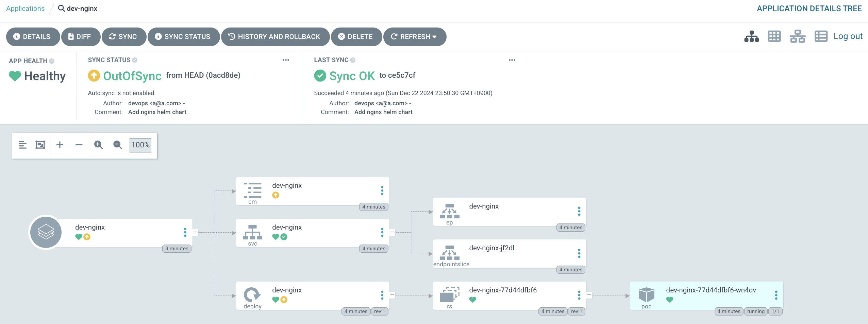Open the ep dev-nginx node kebab menu
The width and height of the screenshot is (868, 324).
579,211
